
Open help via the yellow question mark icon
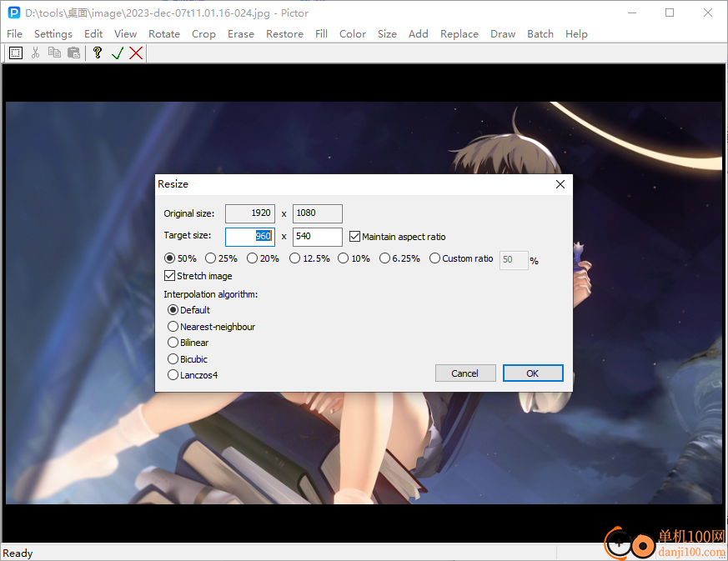click(x=98, y=53)
